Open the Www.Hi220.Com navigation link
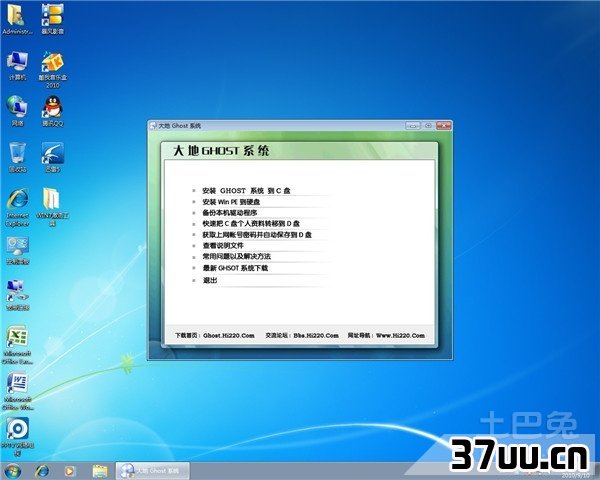Image resolution: width=600 pixels, height=480 pixels. [x=400, y=335]
